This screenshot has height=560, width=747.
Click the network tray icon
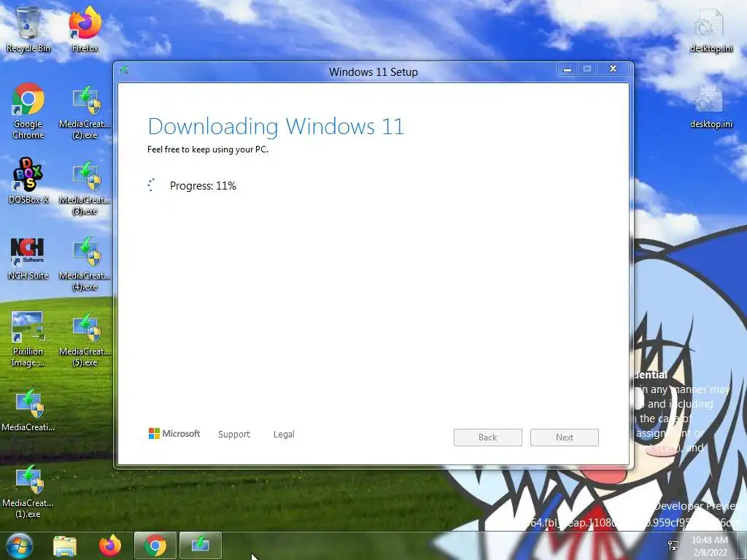point(673,545)
